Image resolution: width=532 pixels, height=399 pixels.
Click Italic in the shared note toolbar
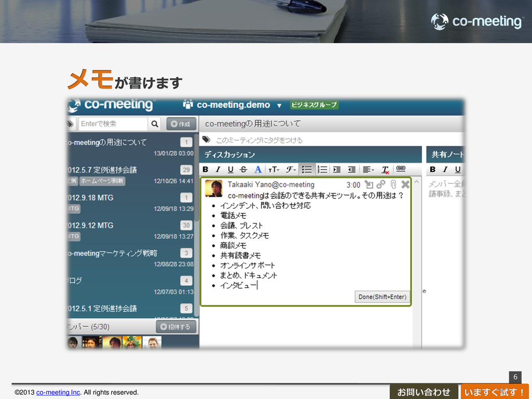(x=445, y=169)
